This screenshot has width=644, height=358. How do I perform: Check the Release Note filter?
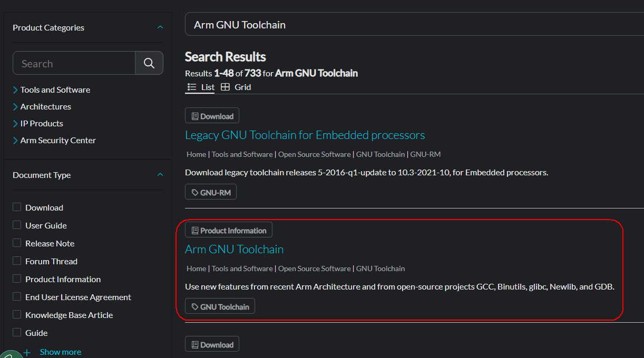(x=17, y=243)
